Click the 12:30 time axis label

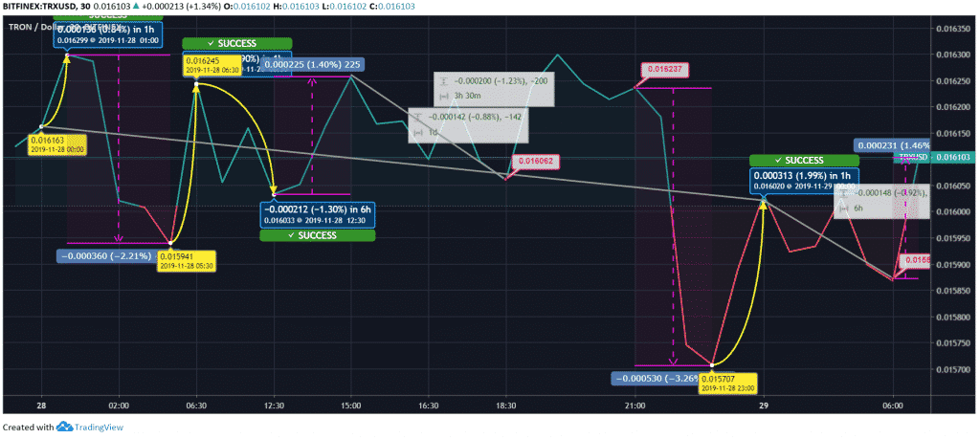pyautogui.click(x=274, y=405)
